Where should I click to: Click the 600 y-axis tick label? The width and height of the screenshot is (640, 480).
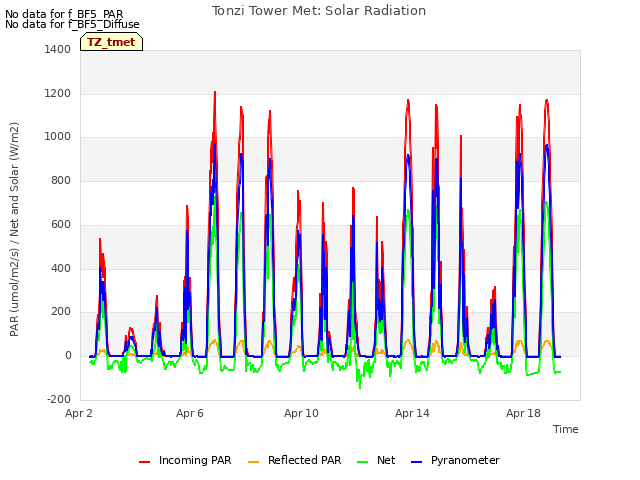click(61, 224)
